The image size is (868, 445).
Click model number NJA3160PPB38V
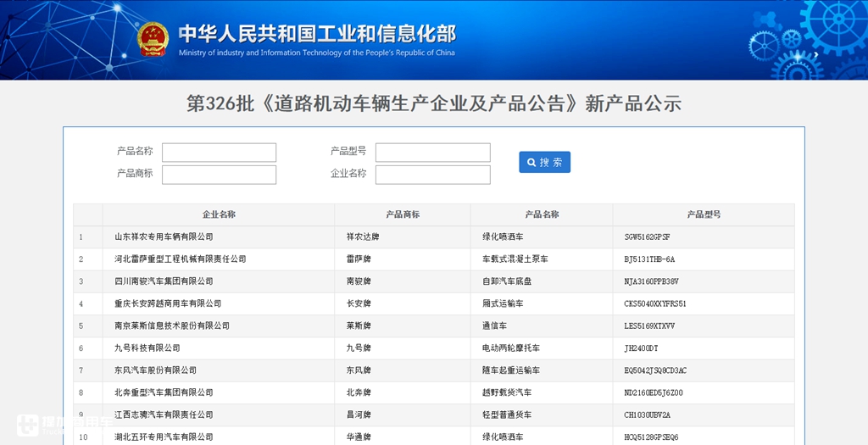click(x=652, y=281)
